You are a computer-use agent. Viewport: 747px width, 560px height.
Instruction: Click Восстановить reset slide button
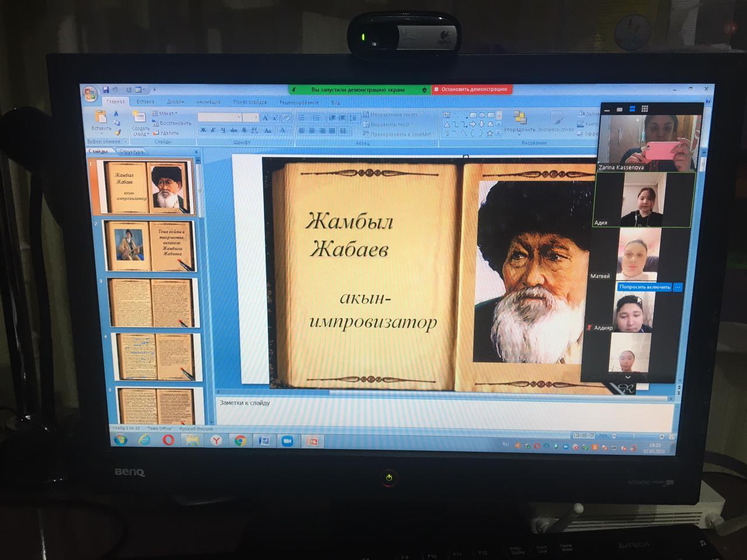click(x=172, y=123)
